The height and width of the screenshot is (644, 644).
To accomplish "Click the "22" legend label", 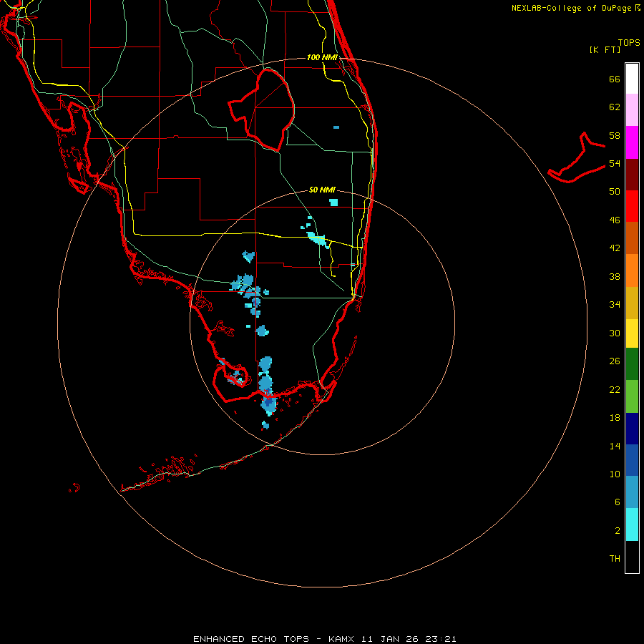I will (x=615, y=390).
